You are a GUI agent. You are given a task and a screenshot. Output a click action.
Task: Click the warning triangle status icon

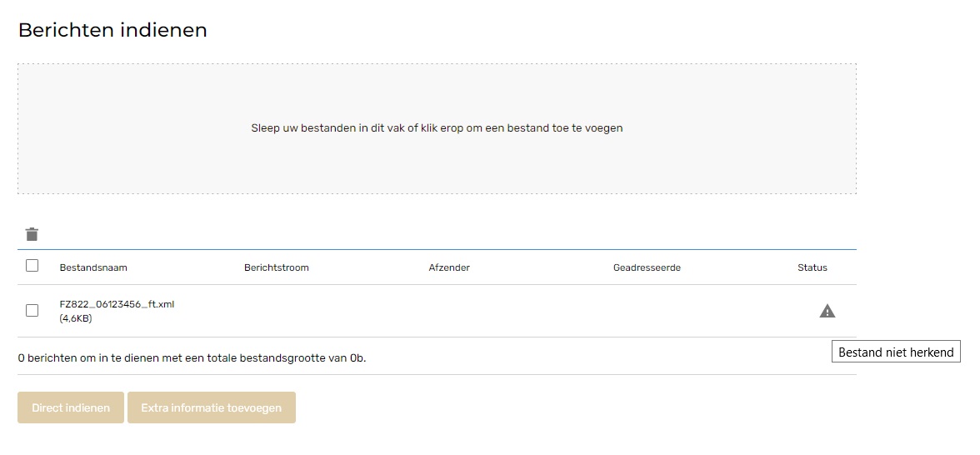coord(827,311)
